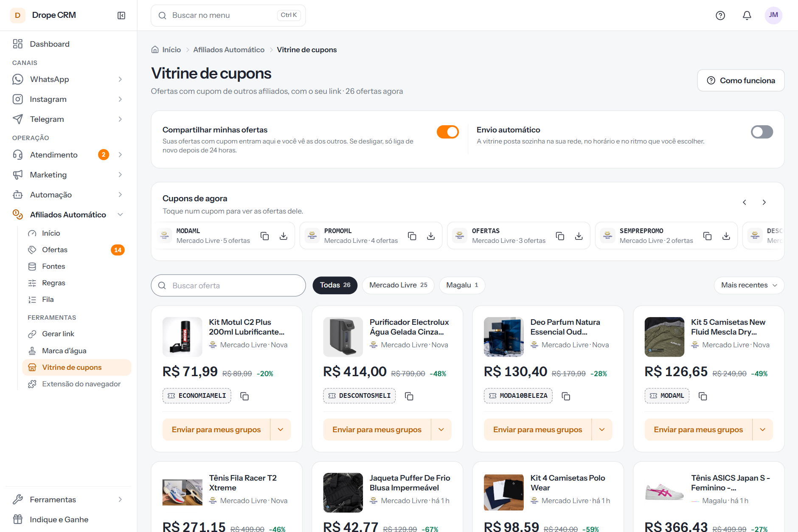Open the Mais recentes sort dropdown
The width and height of the screenshot is (798, 532).
pos(749,285)
